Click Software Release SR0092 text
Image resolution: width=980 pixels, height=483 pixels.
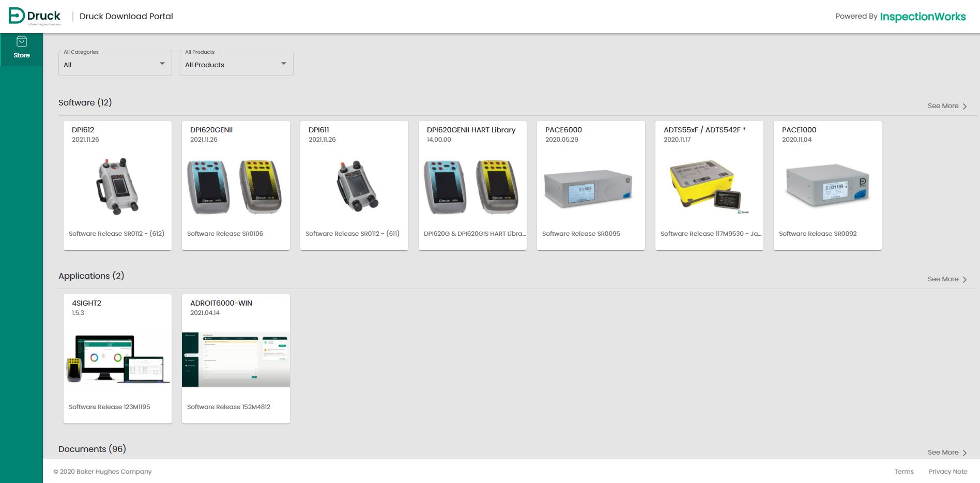pyautogui.click(x=818, y=234)
